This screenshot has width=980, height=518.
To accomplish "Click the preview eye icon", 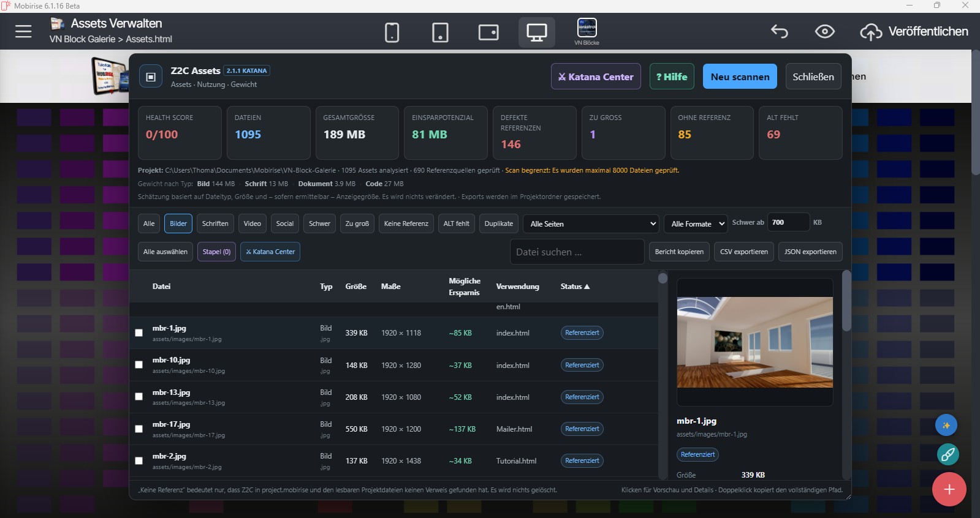I will [825, 31].
